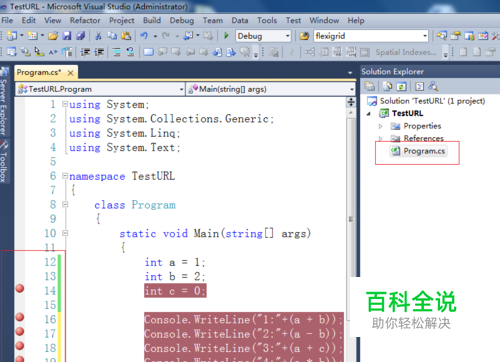This screenshot has height=362, width=500.
Task: Open the File menu
Action: point(7,20)
